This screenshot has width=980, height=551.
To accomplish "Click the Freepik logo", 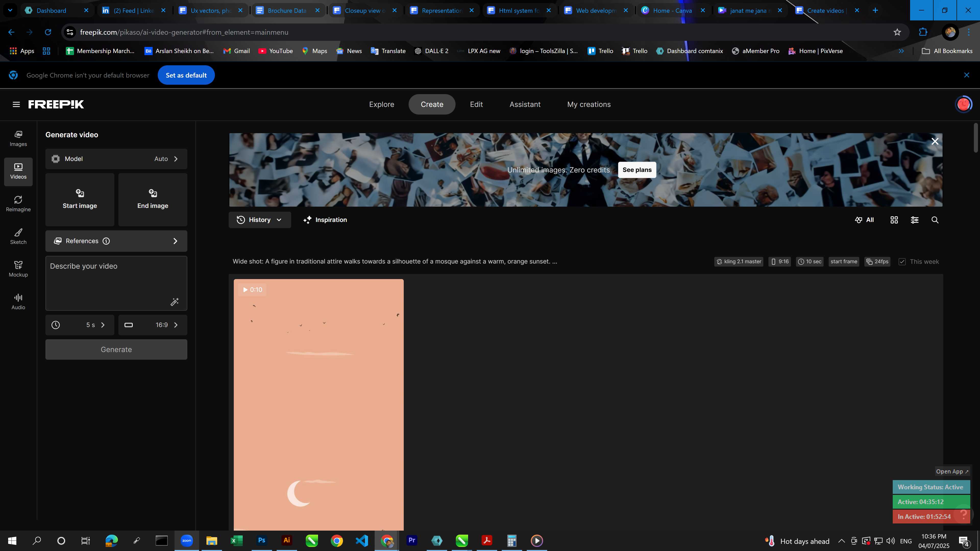I will (x=56, y=104).
